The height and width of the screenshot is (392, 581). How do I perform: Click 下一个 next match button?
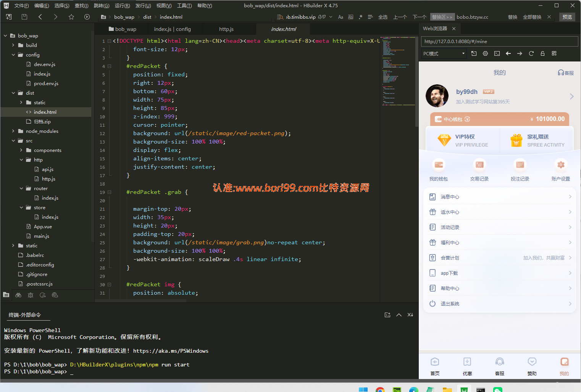click(x=420, y=17)
